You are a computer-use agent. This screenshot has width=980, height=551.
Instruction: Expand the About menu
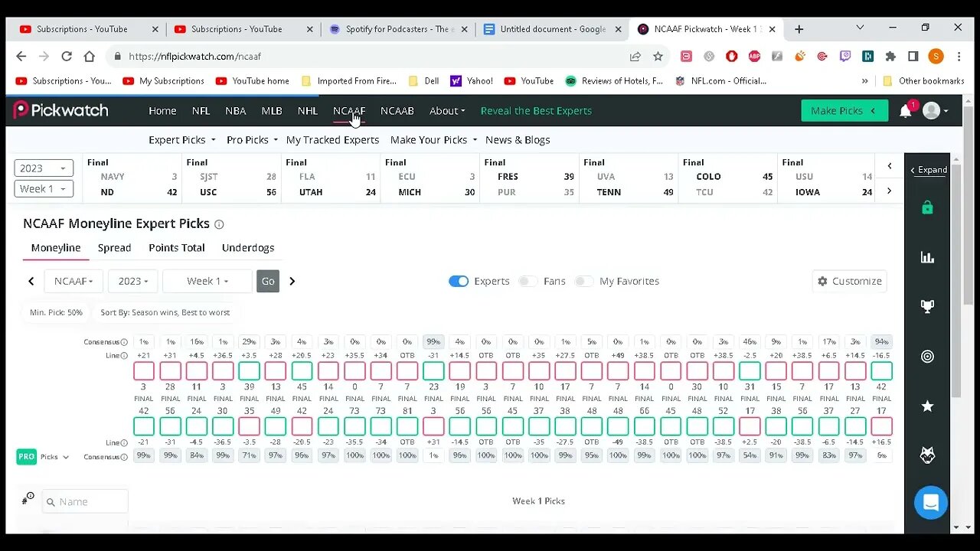(447, 111)
